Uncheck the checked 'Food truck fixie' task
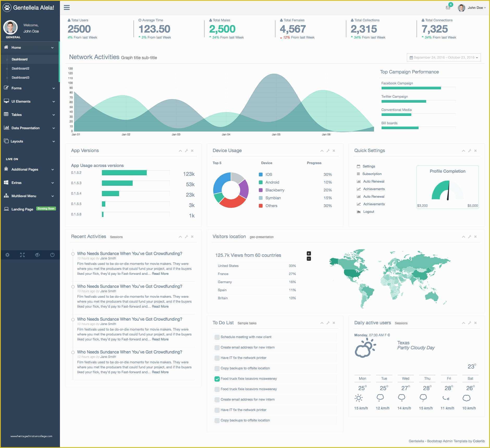This screenshot has width=490, height=448. coord(217,379)
